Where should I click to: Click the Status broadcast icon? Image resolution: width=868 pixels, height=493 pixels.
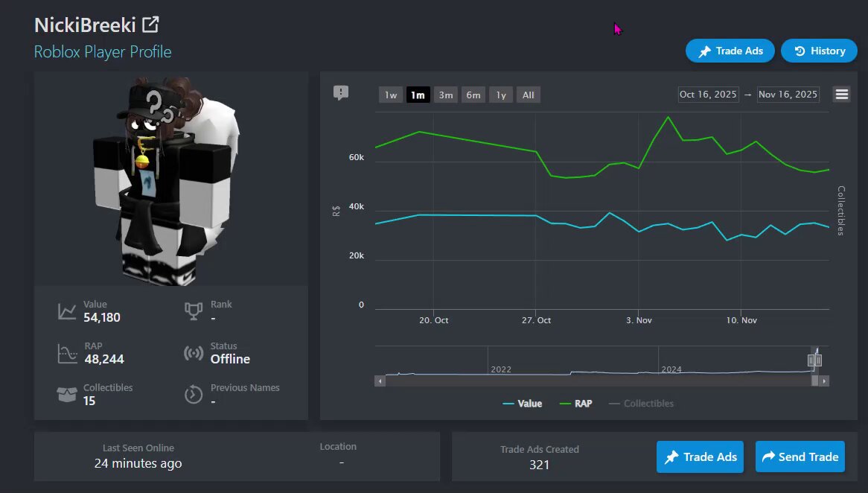coord(194,353)
